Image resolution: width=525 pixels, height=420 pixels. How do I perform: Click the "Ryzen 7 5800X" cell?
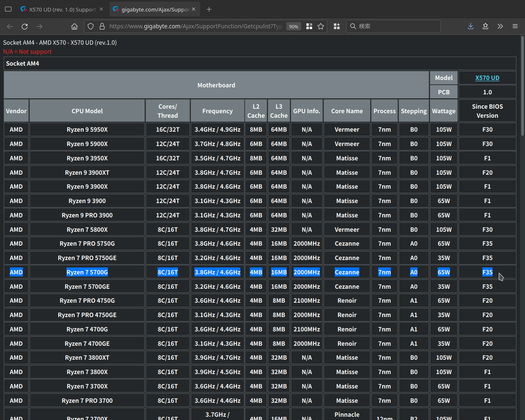pyautogui.click(x=87, y=230)
